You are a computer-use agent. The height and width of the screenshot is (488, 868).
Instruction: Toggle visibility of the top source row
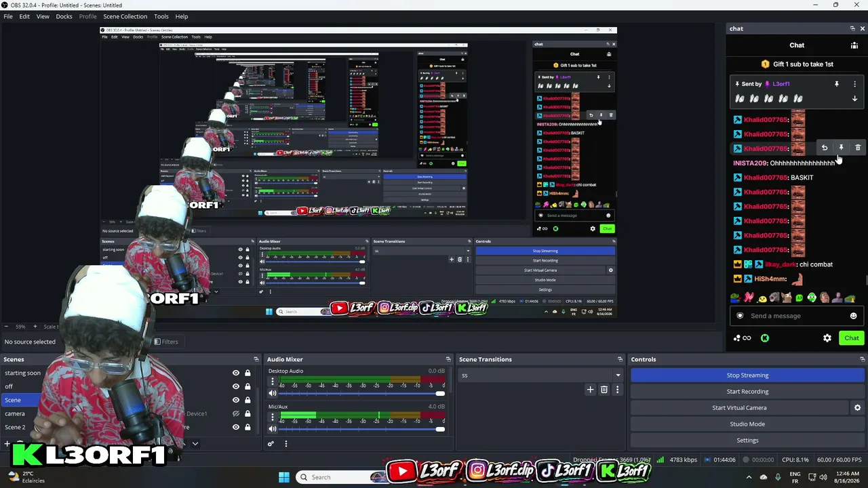click(x=236, y=373)
